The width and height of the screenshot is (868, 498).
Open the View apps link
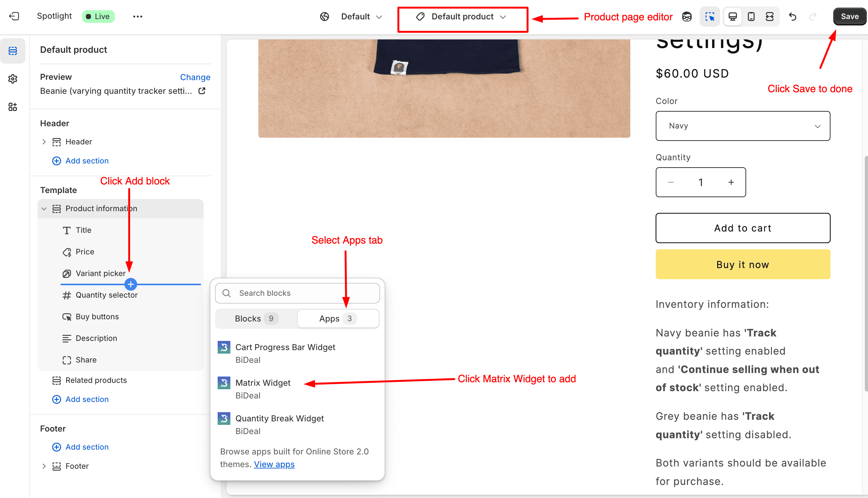tap(274, 464)
